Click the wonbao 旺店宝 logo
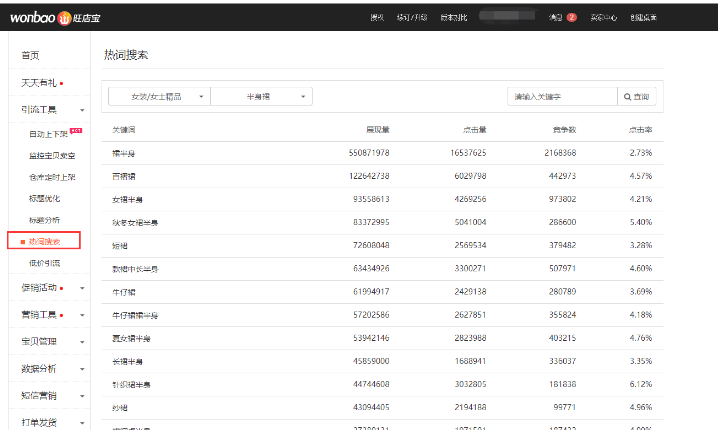Screen dimensions: 723x433 click(x=57, y=17)
